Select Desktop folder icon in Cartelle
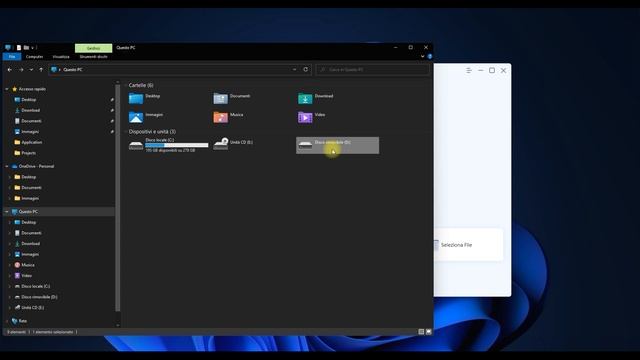Viewport: 640px width, 360px height. click(136, 98)
